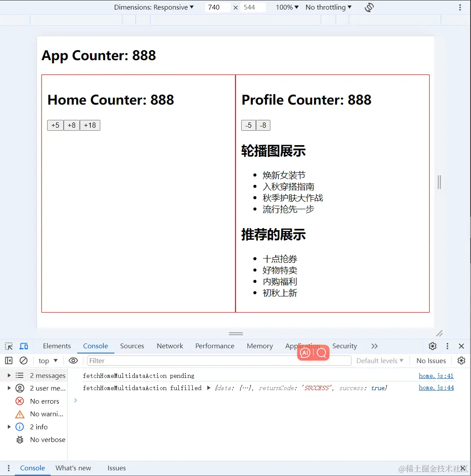Image resolution: width=471 pixels, height=476 pixels.
Task: Click the viewport height field 544
Action: (x=253, y=7)
